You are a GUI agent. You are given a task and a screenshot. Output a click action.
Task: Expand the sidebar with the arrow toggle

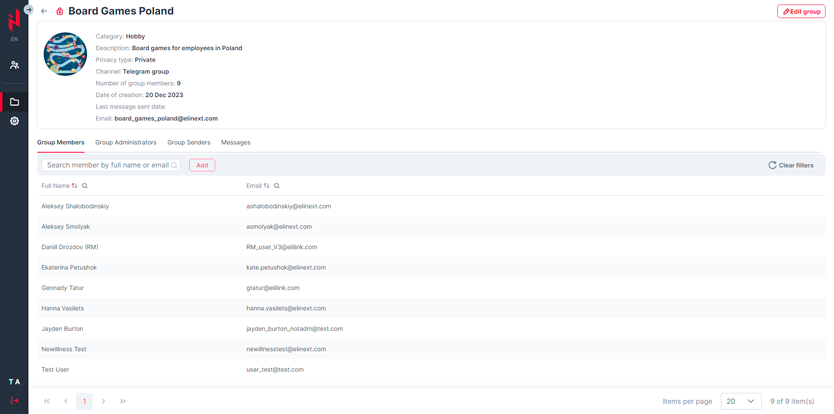click(29, 10)
